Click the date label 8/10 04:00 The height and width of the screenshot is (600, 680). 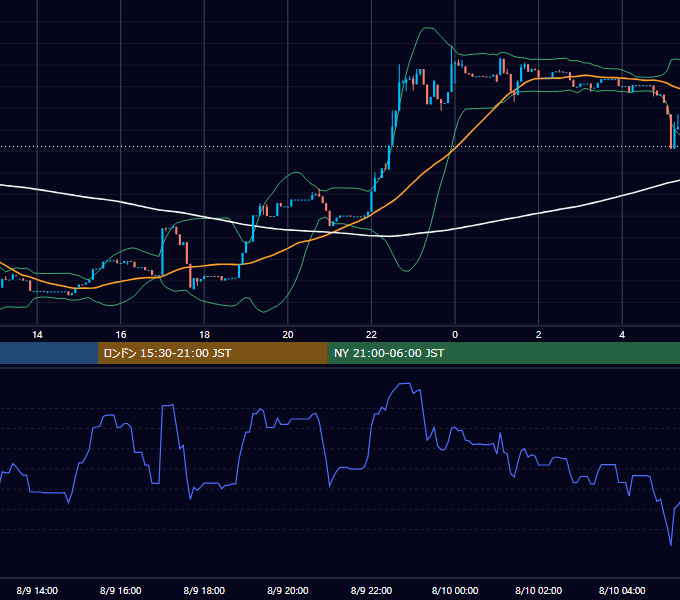pyautogui.click(x=622, y=590)
